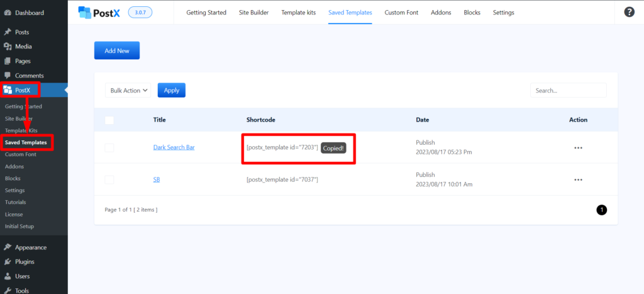Click the Dashboard icon in sidebar
The width and height of the screenshot is (644, 294).
pos(8,13)
